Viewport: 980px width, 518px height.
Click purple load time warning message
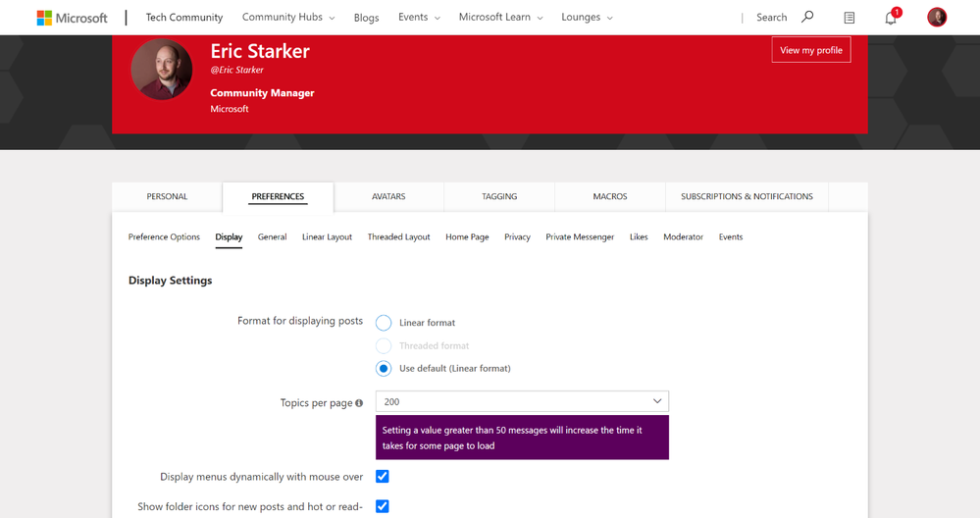point(522,438)
